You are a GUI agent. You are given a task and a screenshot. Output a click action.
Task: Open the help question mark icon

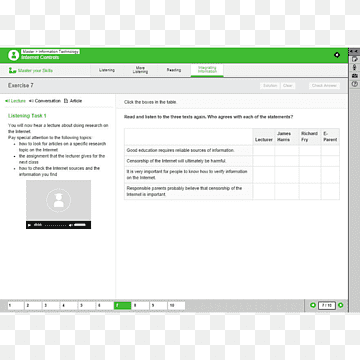(x=355, y=85)
